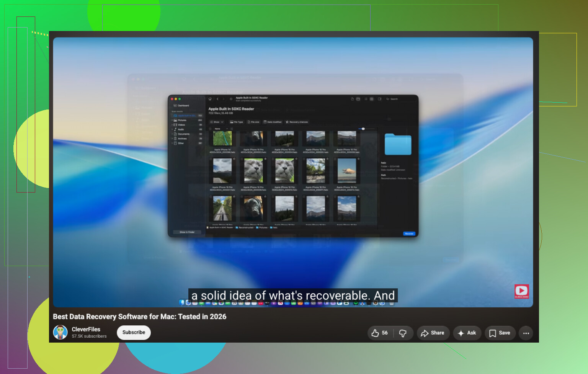Switch to grid view icon in toolbar
Viewport: 588px width, 374px height.
pos(371,99)
